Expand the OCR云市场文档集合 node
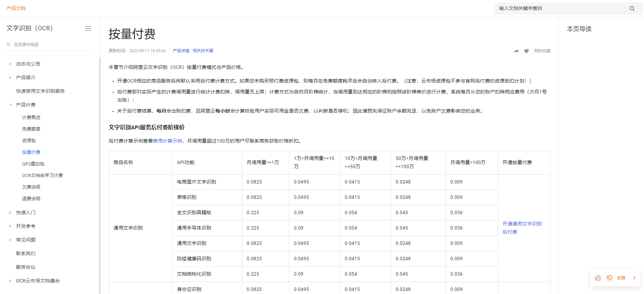Viewport: 644px width, 294px height. coord(10,281)
